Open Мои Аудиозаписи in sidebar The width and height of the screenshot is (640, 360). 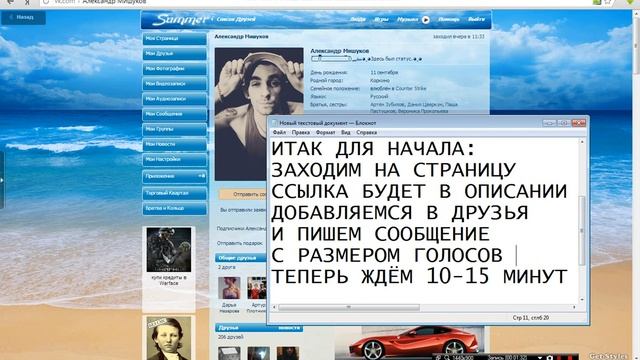coord(175,99)
